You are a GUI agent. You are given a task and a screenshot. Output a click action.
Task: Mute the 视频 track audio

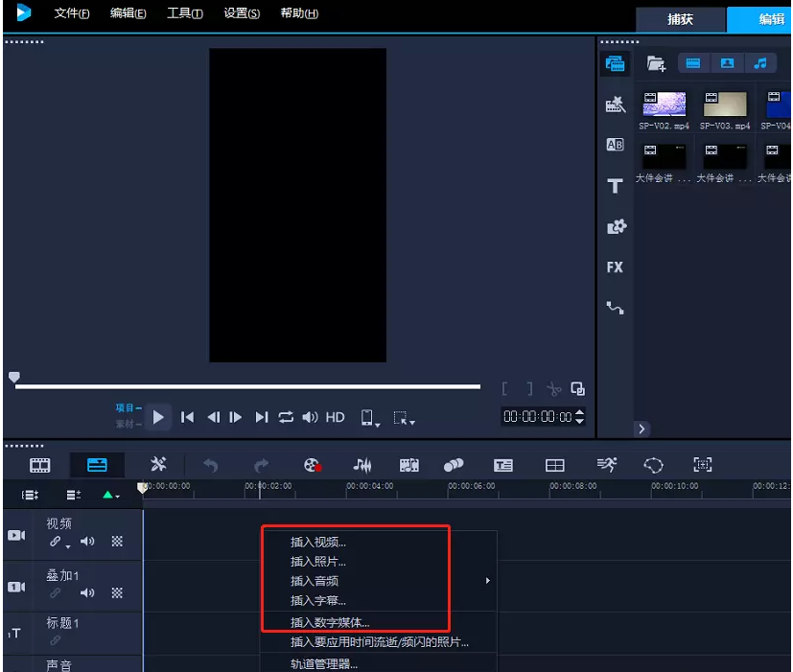(87, 542)
